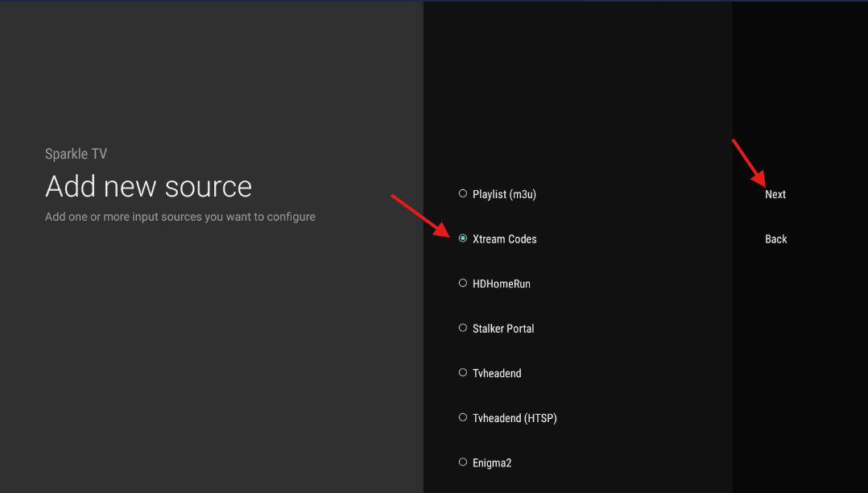Click the 'Add new source' heading
The height and width of the screenshot is (493, 868).
pyautogui.click(x=148, y=186)
